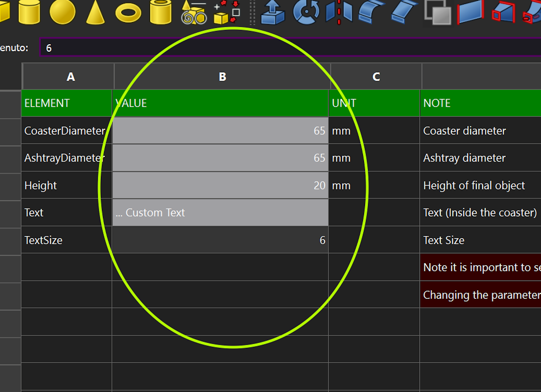Image resolution: width=541 pixels, height=392 pixels.
Task: Click the 'Height of final object' note
Action: [481, 185]
